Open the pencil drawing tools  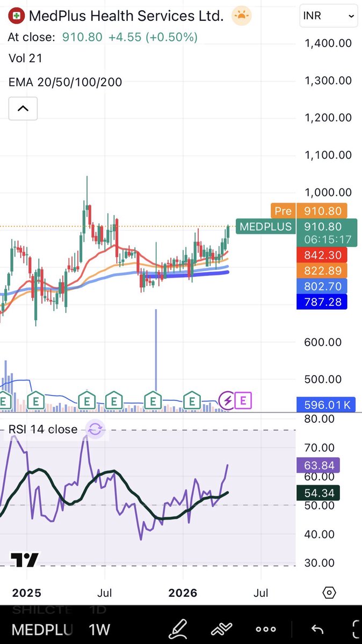coord(177,629)
